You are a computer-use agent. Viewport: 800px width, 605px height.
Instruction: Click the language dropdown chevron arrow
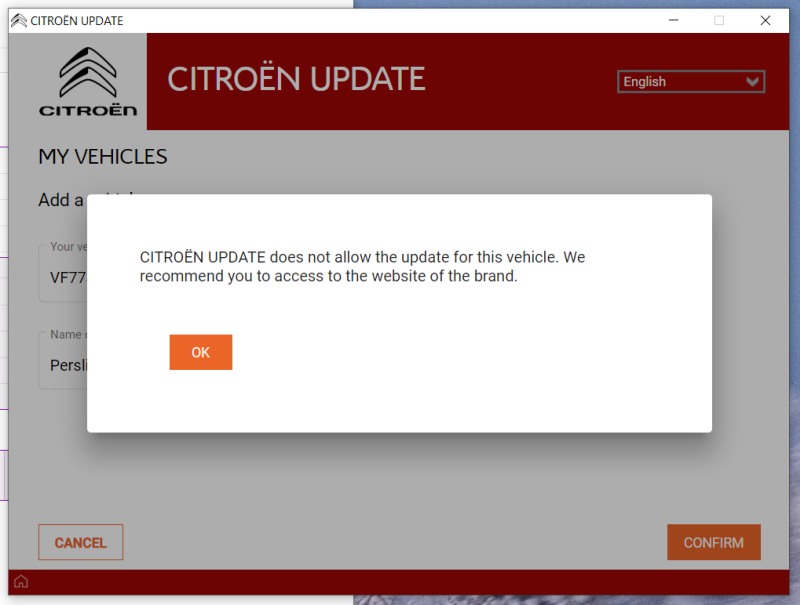point(752,82)
